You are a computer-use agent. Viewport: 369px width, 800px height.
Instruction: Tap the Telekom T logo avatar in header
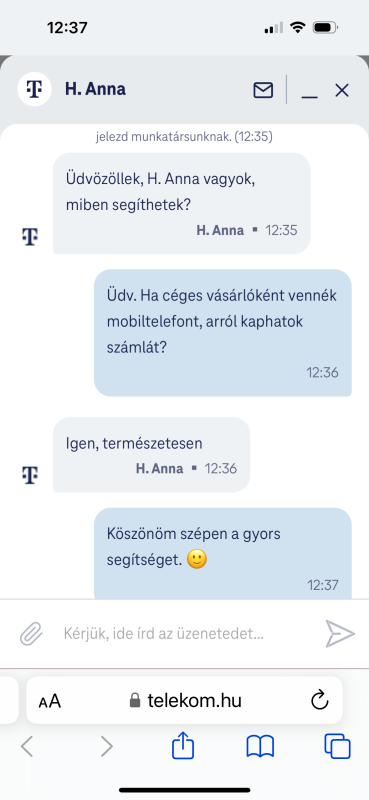click(34, 89)
